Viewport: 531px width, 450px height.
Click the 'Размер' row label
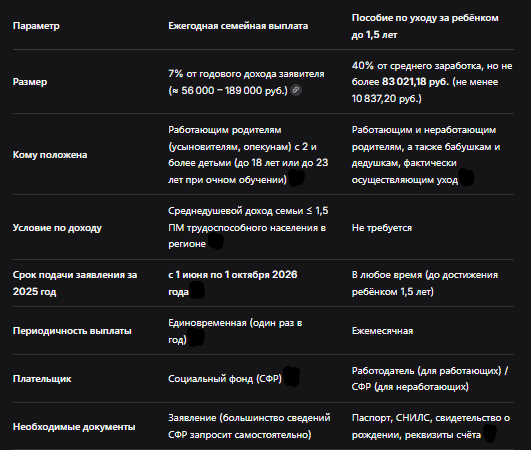[30, 82]
